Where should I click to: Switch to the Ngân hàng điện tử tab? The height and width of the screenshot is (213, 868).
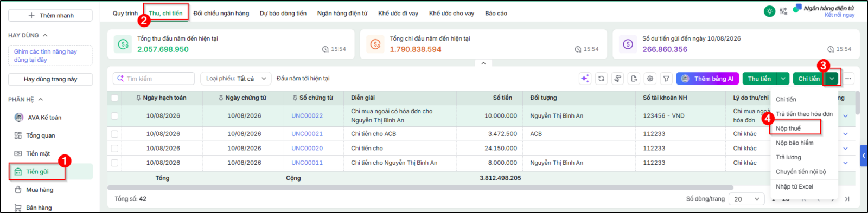click(342, 14)
